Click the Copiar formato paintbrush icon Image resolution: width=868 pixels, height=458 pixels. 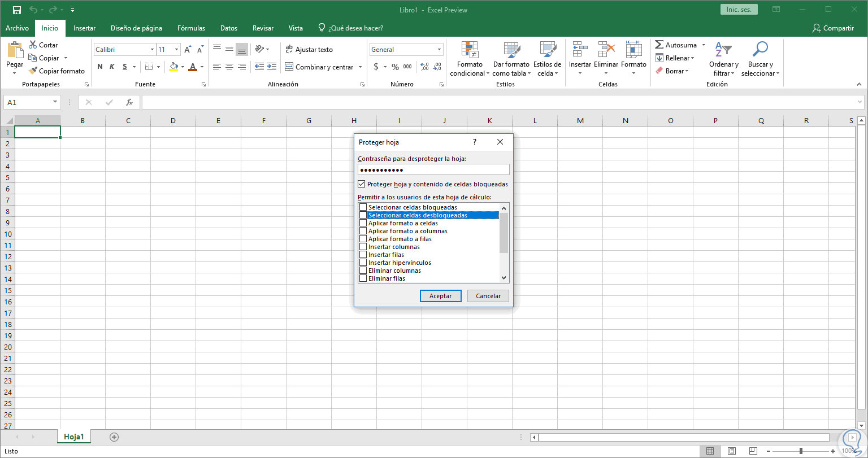pyautogui.click(x=33, y=71)
